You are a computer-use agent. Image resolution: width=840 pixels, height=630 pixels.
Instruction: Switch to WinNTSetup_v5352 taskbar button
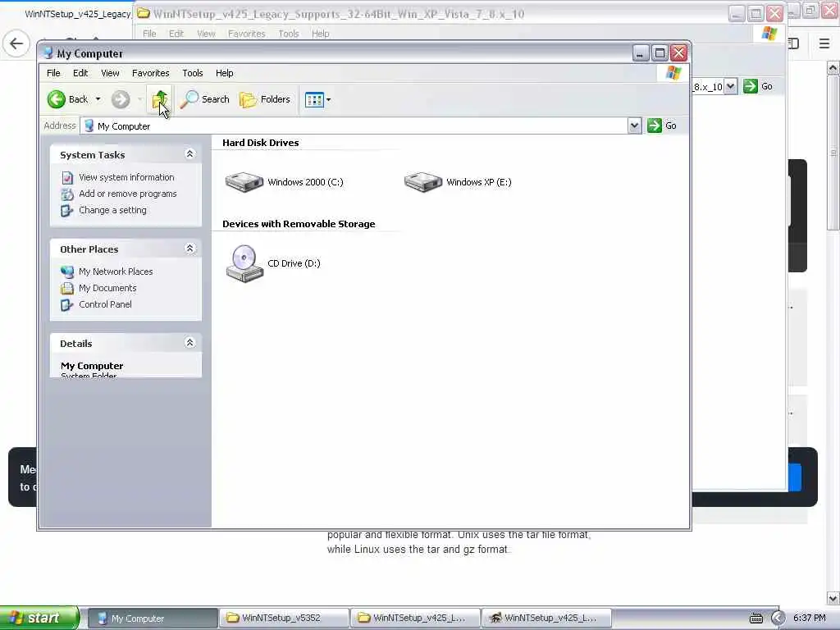coord(285,619)
